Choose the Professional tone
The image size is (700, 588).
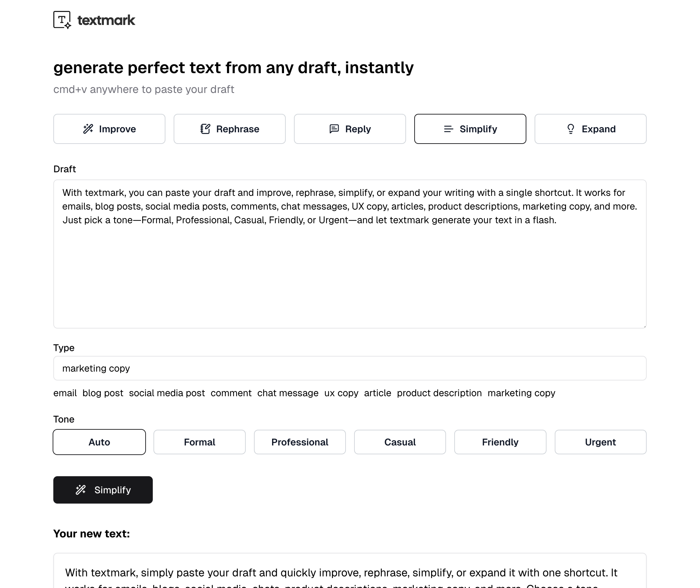tap(300, 442)
